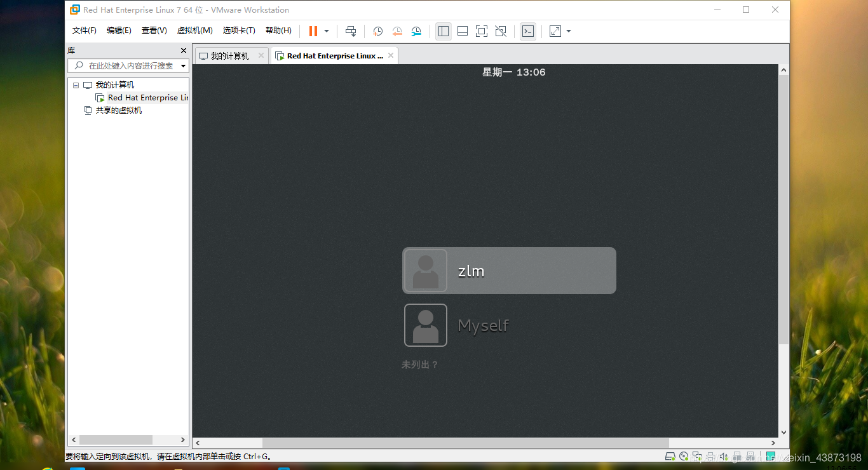This screenshot has height=470, width=868.
Task: Click the VM view scroll right arrow
Action: pos(773,443)
